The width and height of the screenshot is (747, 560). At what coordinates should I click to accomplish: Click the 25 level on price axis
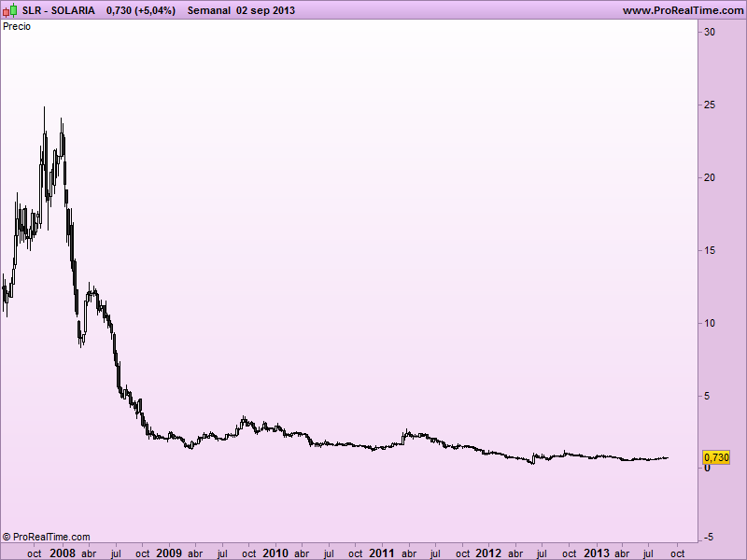710,105
